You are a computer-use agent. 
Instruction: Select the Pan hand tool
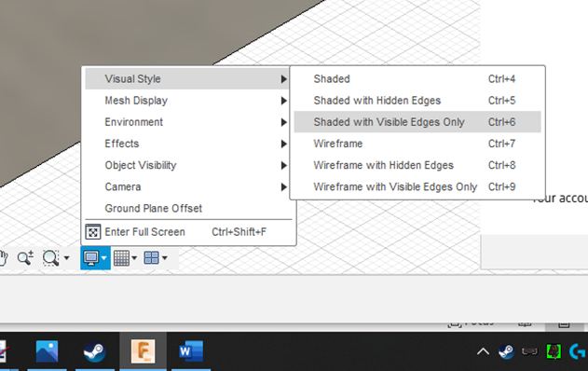[3, 258]
